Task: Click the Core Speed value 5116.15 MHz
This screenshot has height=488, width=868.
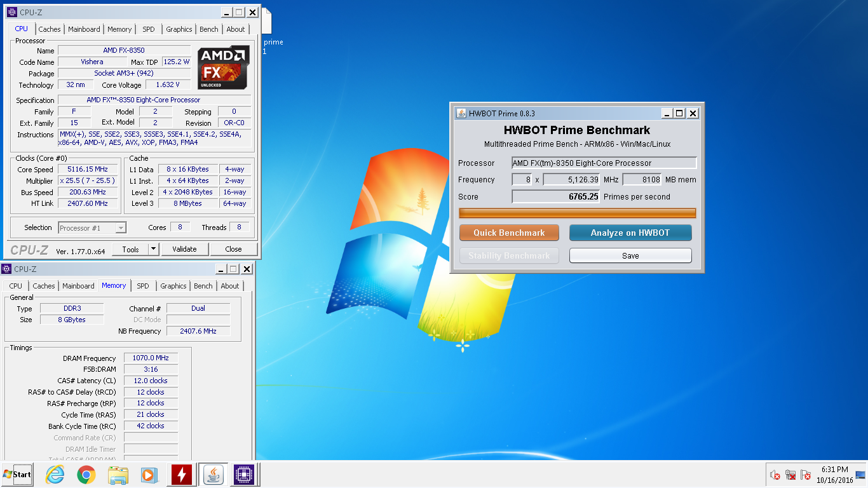Action: (88, 169)
